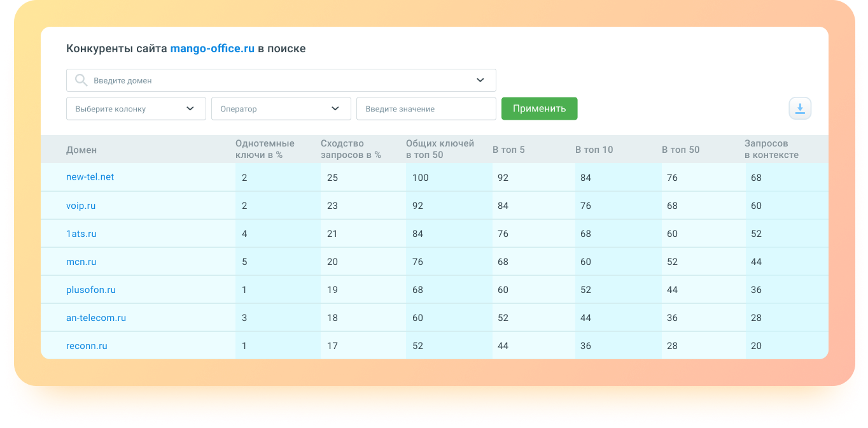The image size is (868, 428).
Task: Select the value 100 in new-tel.net row
Action: pos(421,178)
